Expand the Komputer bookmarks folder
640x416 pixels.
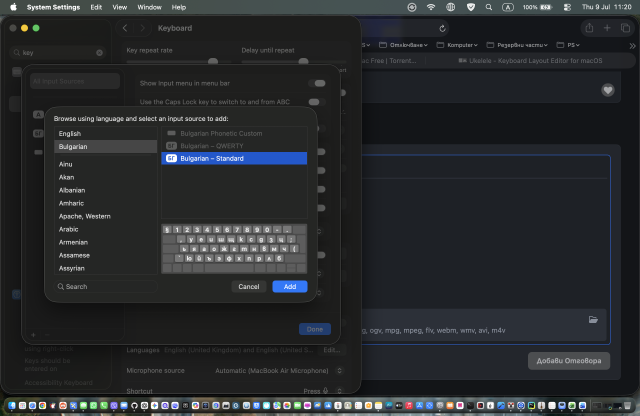point(457,45)
